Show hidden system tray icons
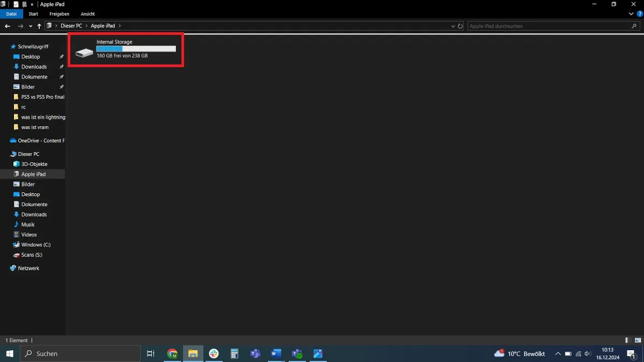The image size is (644, 362). [x=558, y=353]
